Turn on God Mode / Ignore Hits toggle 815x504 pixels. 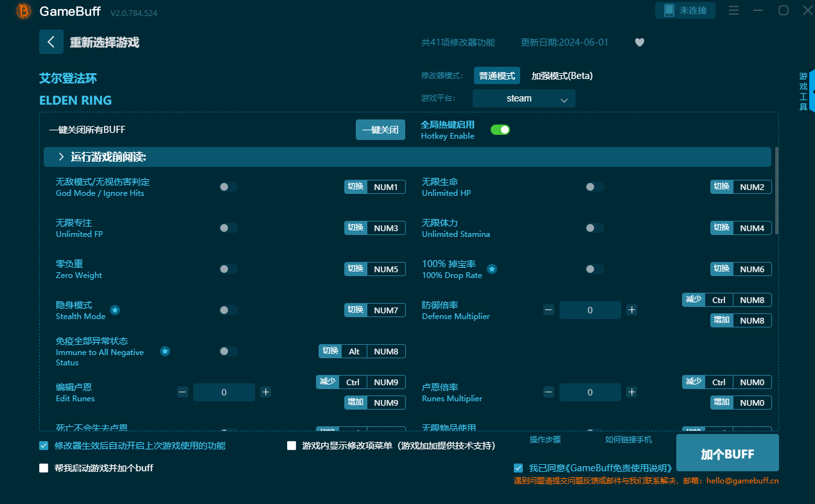(x=228, y=187)
